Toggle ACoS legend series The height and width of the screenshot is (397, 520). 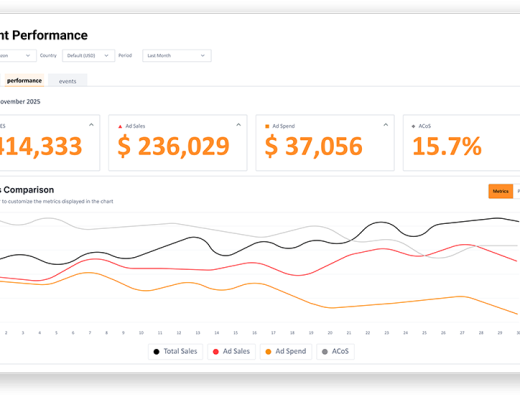pyautogui.click(x=335, y=351)
